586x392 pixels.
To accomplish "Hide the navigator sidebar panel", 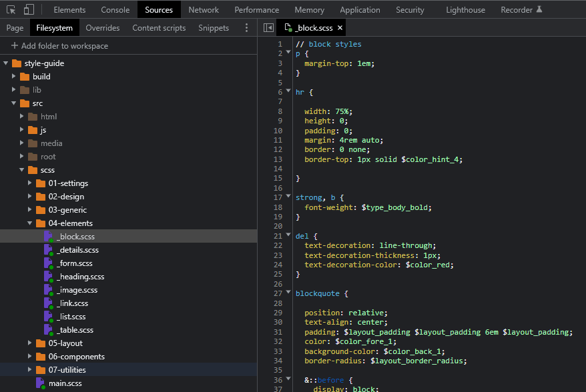I will [268, 27].
